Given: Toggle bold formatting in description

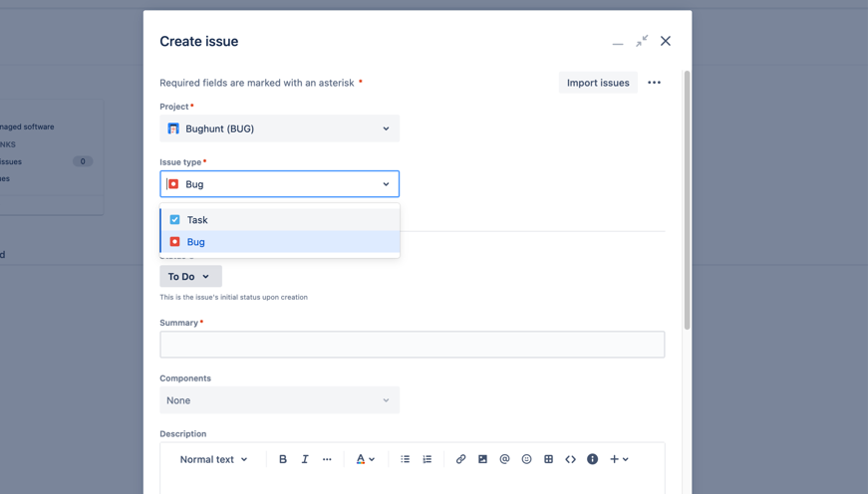Looking at the screenshot, I should tap(283, 459).
